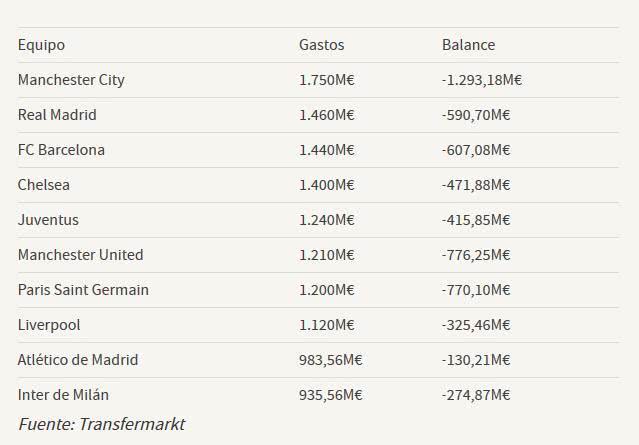
Task: Click the Juventus team name
Action: pos(48,220)
